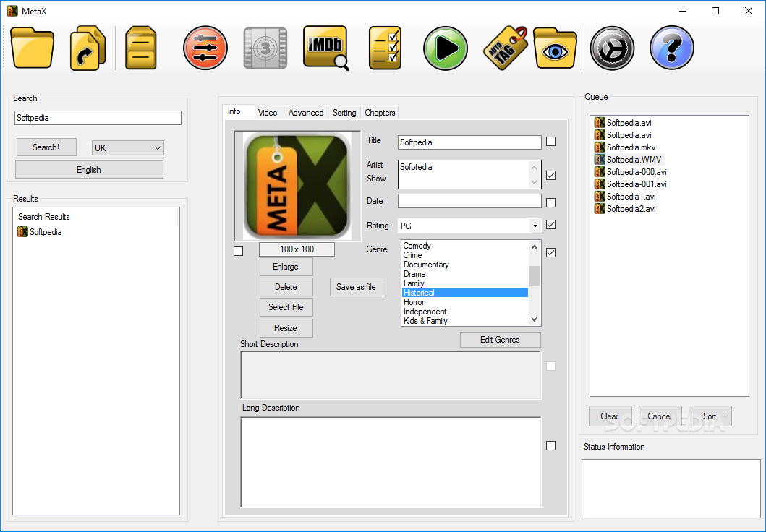Click the icon beside Softpedia-000.avi
Viewport: 766px width, 532px height.
(x=600, y=171)
